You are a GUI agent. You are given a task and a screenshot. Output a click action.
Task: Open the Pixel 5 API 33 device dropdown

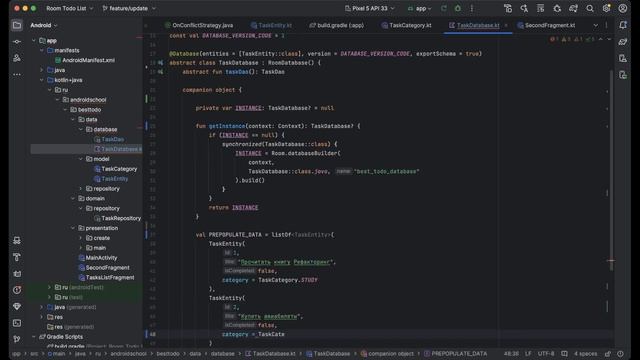tap(370, 8)
